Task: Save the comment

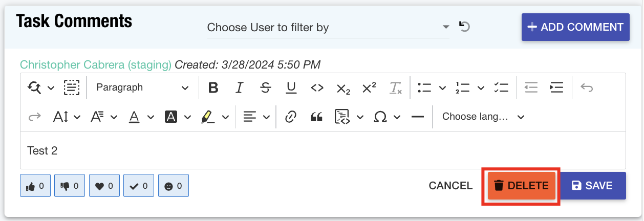Action: [x=593, y=185]
